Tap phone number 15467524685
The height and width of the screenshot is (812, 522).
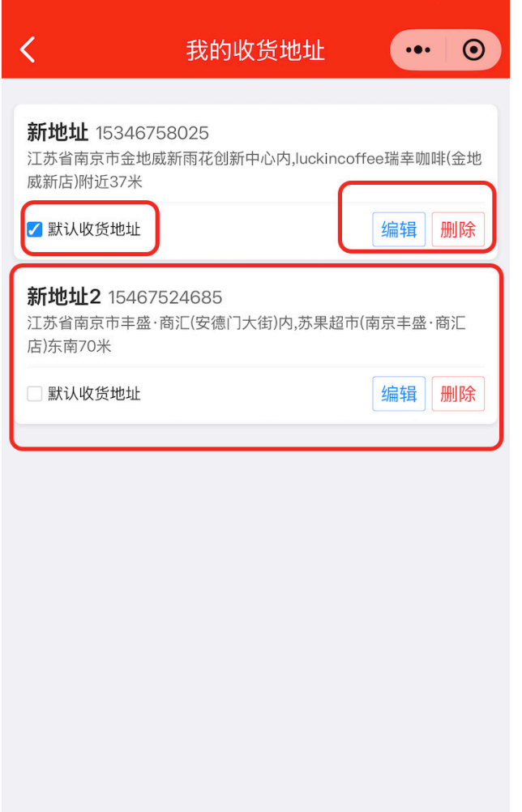tap(165, 297)
